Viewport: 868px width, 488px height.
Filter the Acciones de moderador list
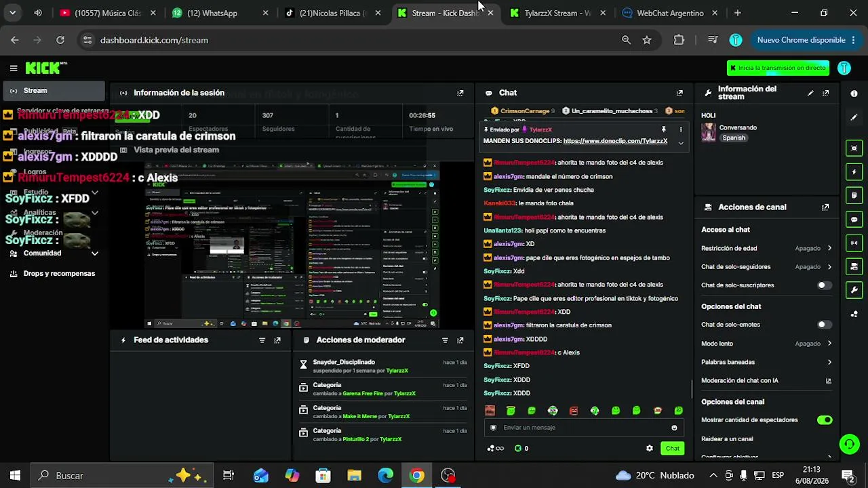pyautogui.click(x=445, y=340)
